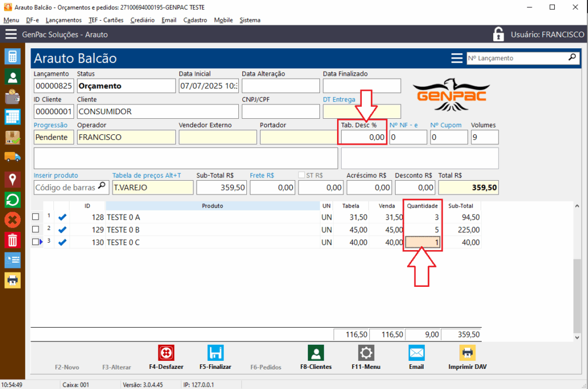Screen dimensions: 588x389
Task: Open the Lançamentos menu
Action: 63,20
